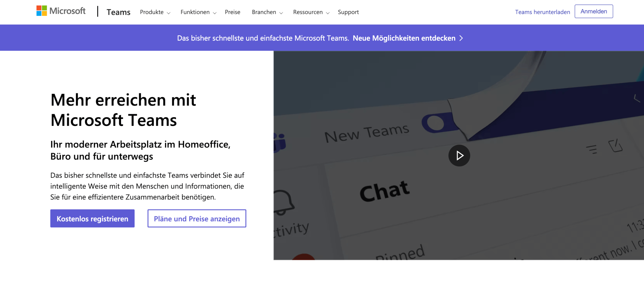The width and height of the screenshot is (644, 298).
Task: Open the Support menu item
Action: pos(348,12)
